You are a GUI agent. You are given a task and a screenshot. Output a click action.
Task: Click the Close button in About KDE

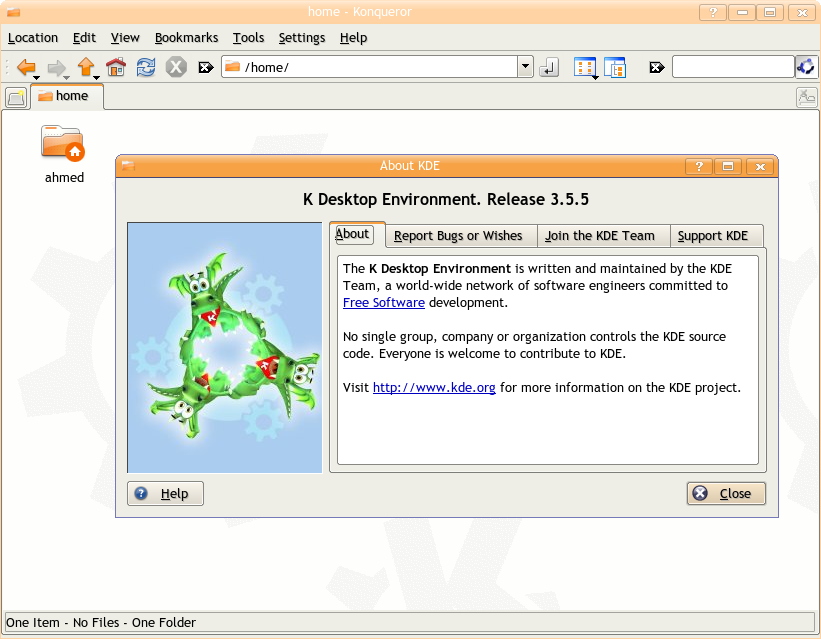tap(726, 493)
